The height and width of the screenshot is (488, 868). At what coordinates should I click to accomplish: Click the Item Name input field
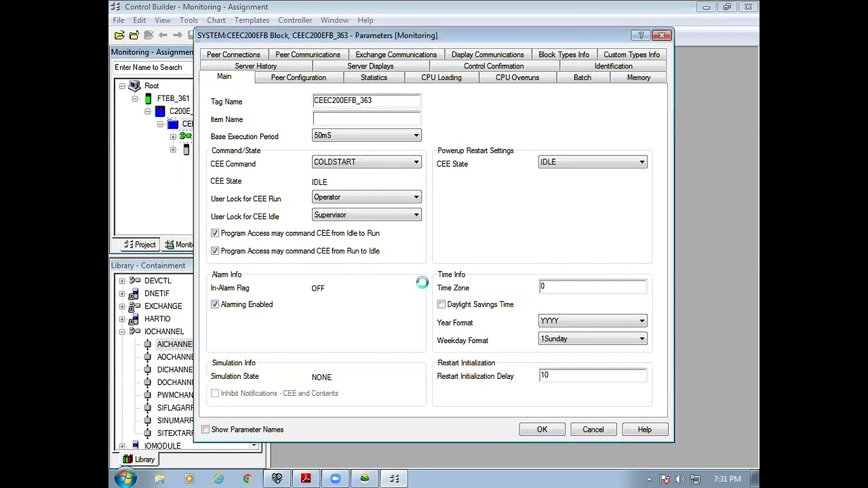click(x=367, y=119)
